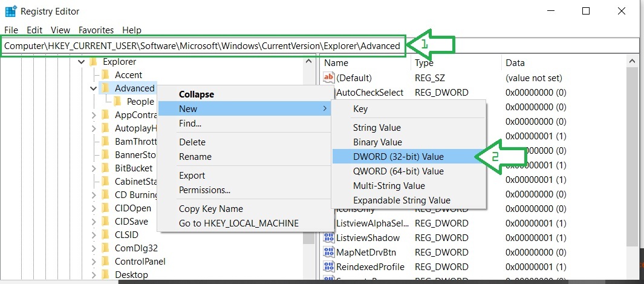Choose Find... in the context menu
Viewport: 644px width, 284px height.
(x=244, y=124)
